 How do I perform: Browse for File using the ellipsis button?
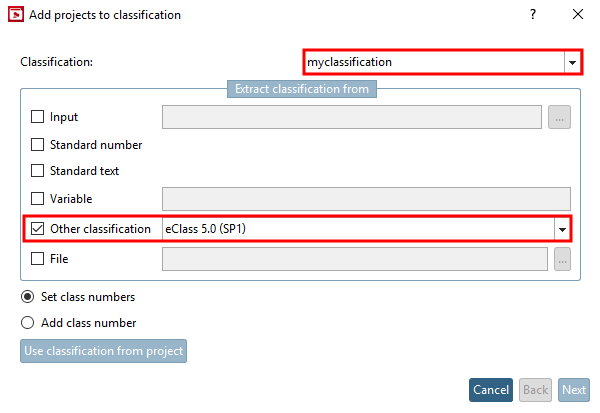(x=560, y=259)
